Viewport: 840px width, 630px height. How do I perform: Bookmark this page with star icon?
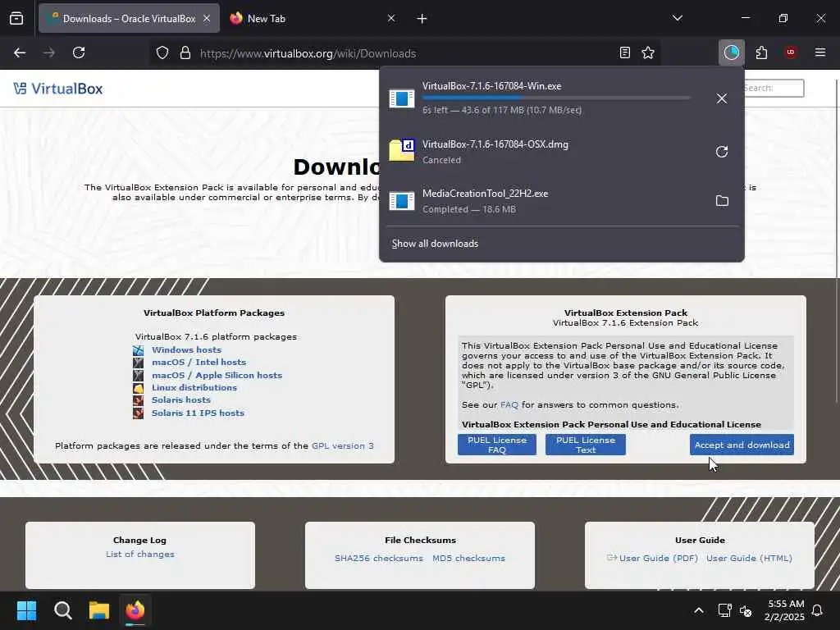coord(648,52)
